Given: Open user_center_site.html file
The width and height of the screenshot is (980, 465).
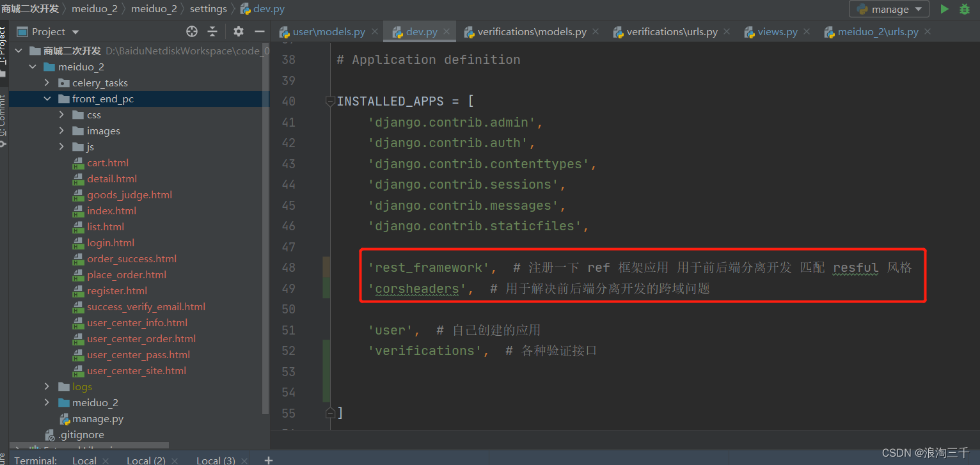Looking at the screenshot, I should coord(136,370).
